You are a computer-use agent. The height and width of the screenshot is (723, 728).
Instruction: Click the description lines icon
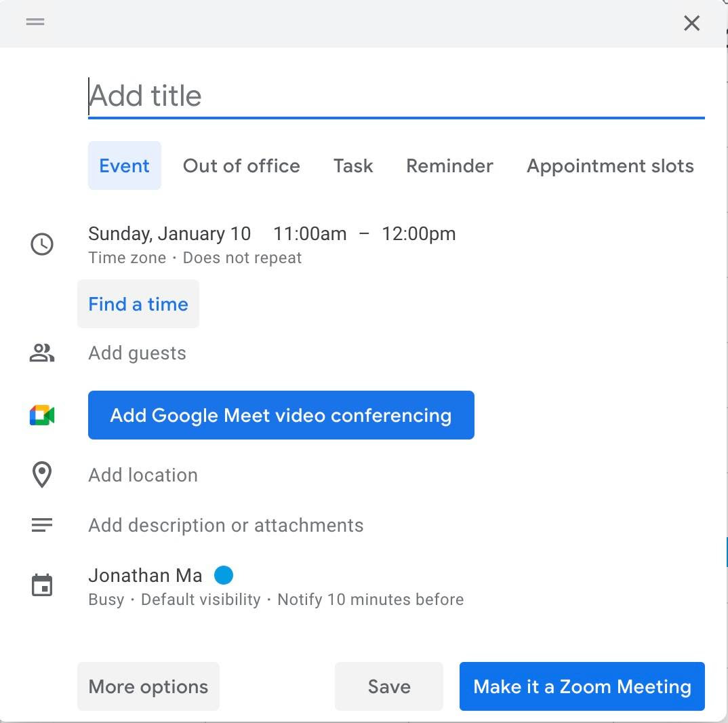[42, 525]
